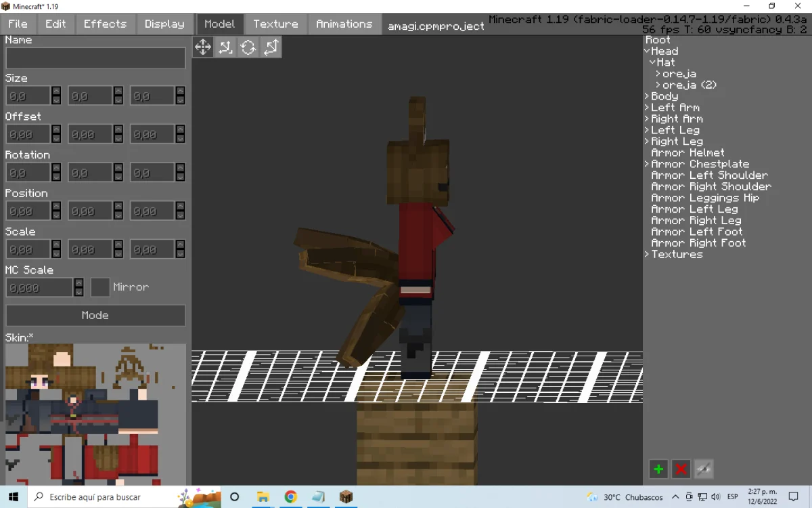Screen dimensions: 812x508
Task: Select Armor Leggings Hip in the tree
Action: pyautogui.click(x=705, y=198)
